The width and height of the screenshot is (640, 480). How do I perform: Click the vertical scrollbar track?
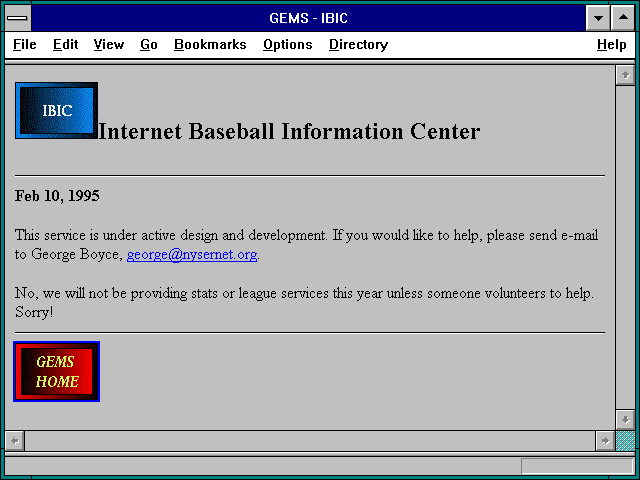(x=625, y=247)
